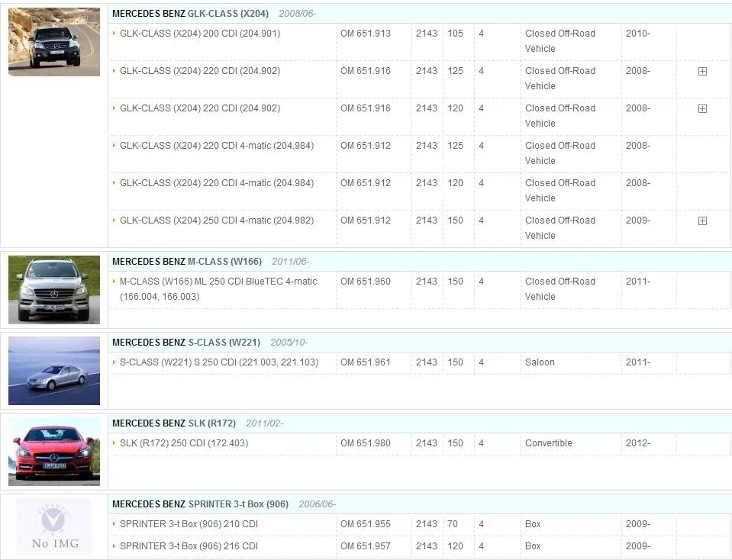The image size is (732, 560).
Task: Select GLK 250 CDI 4-matic (204.982)
Action: coord(217,220)
